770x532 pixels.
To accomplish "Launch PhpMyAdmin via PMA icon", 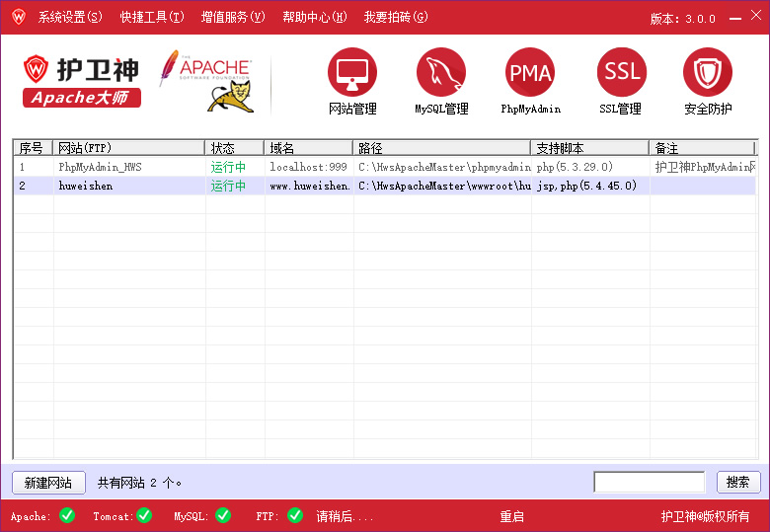I will pyautogui.click(x=530, y=72).
